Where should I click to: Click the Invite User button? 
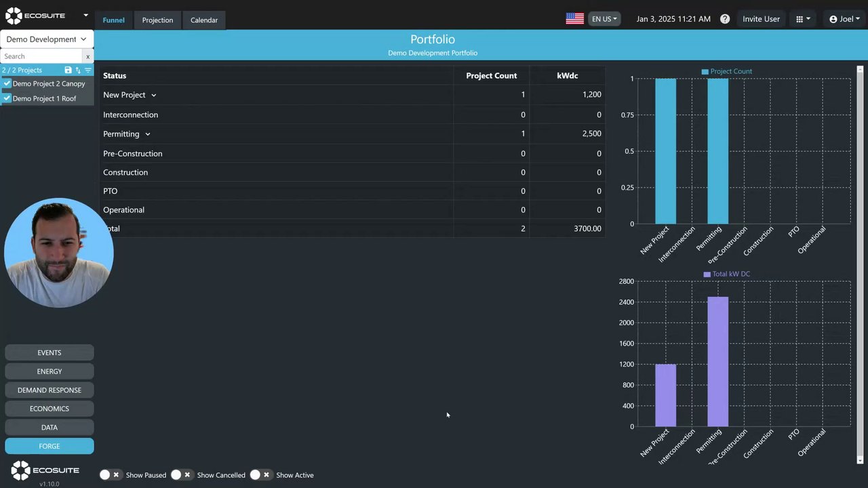tap(761, 19)
